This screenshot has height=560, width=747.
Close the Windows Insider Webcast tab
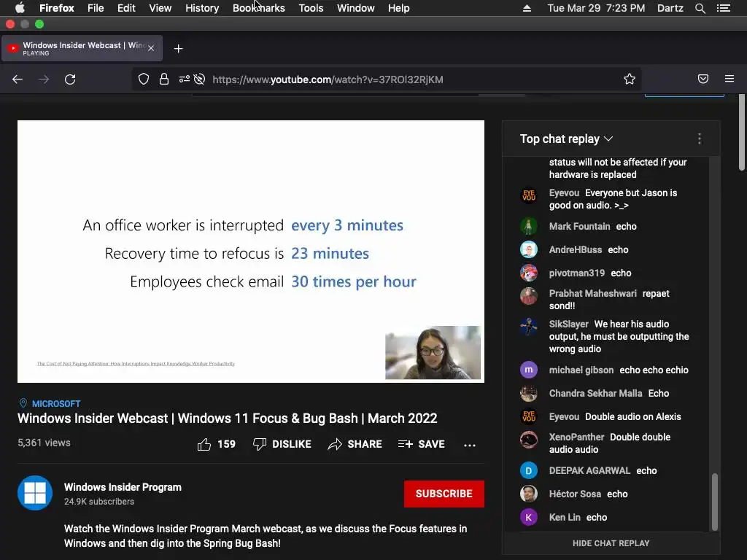coord(151,48)
